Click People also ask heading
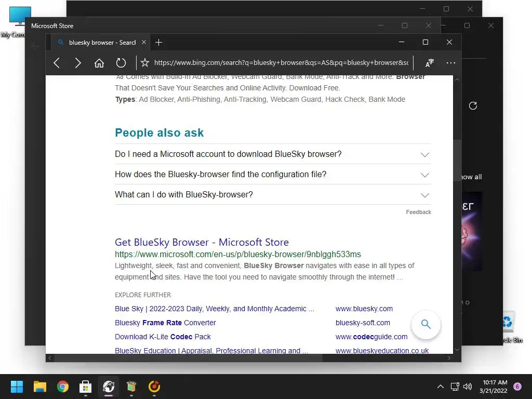 click(159, 132)
